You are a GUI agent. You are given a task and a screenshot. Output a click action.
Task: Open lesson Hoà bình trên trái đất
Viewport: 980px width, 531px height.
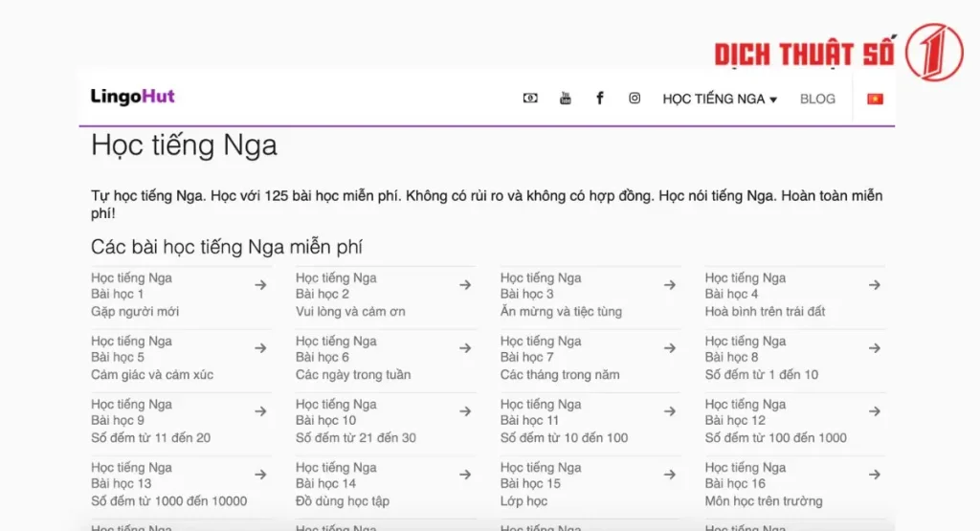[765, 311]
